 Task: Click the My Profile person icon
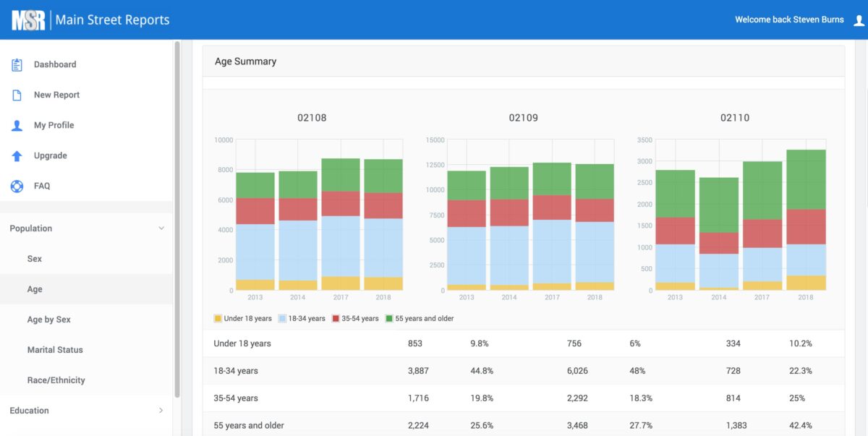(x=17, y=125)
